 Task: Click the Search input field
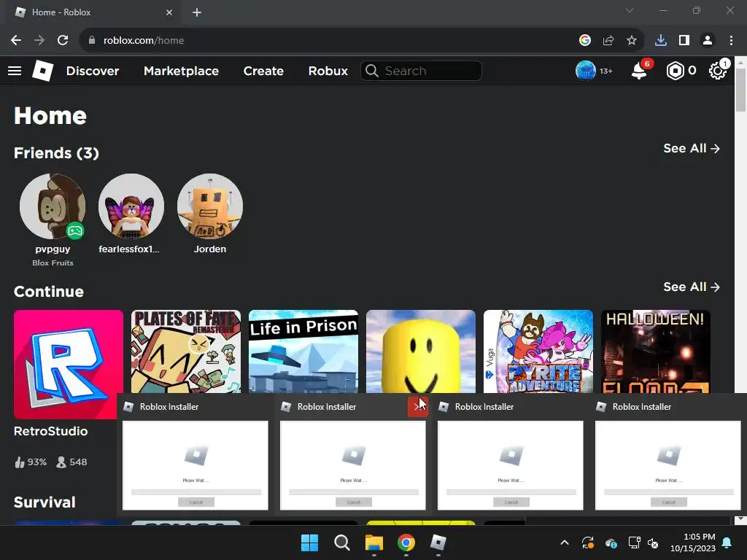point(421,71)
